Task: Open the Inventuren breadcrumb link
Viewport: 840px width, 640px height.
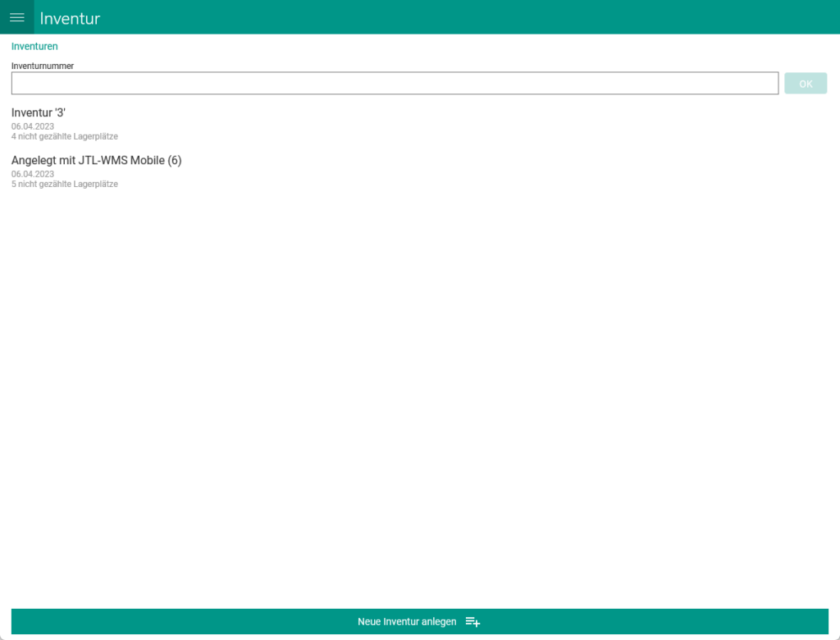Action: [x=34, y=47]
